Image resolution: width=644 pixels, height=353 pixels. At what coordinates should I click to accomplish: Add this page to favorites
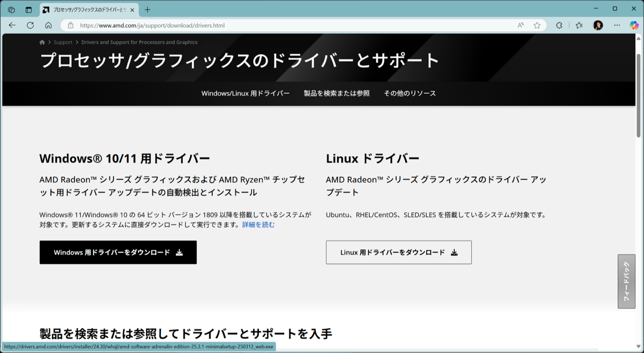pyautogui.click(x=537, y=25)
